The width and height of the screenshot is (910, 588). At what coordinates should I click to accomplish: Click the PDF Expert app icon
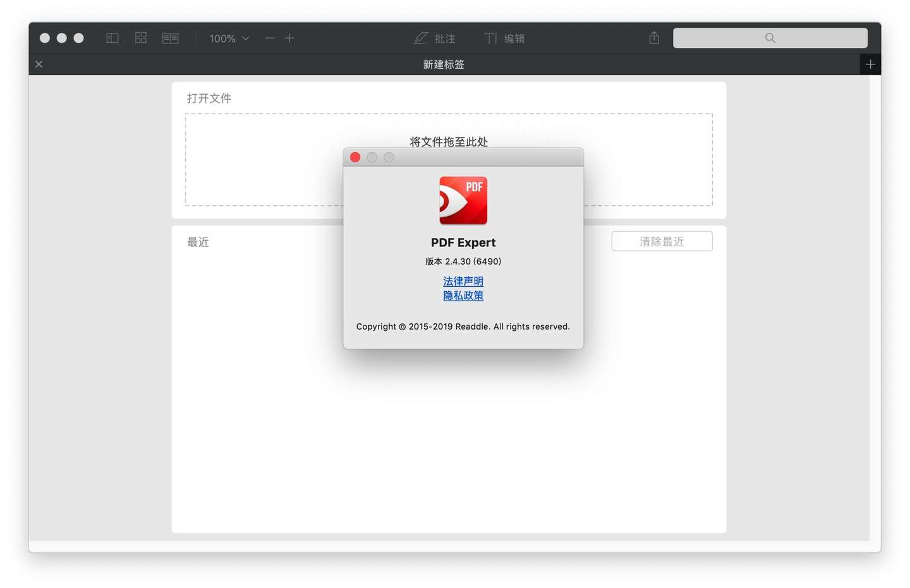[x=463, y=200]
